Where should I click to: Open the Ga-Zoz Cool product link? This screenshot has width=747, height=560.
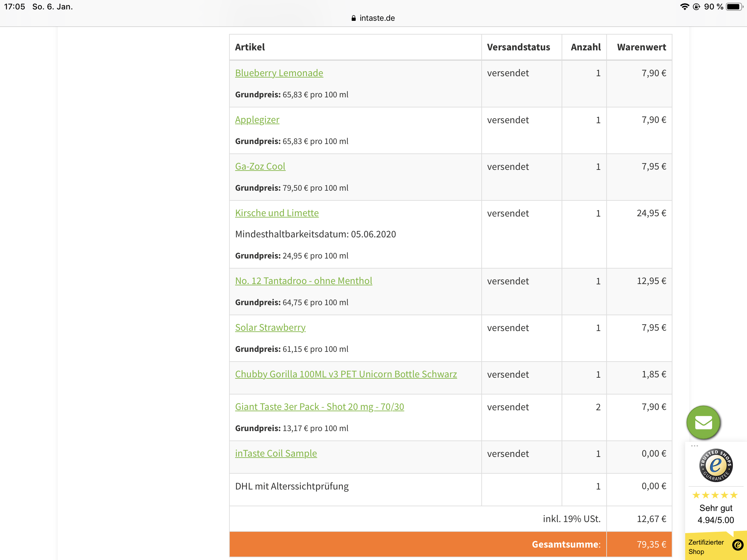260,167
